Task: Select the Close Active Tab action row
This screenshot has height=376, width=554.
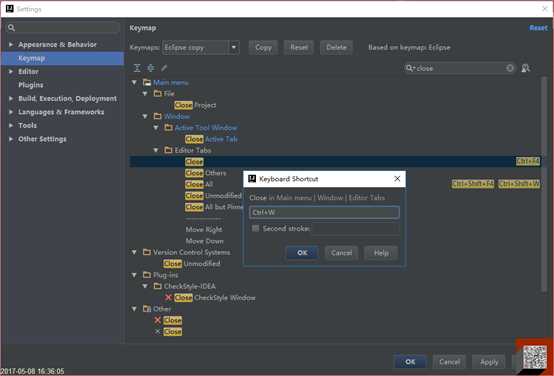Action: point(211,139)
